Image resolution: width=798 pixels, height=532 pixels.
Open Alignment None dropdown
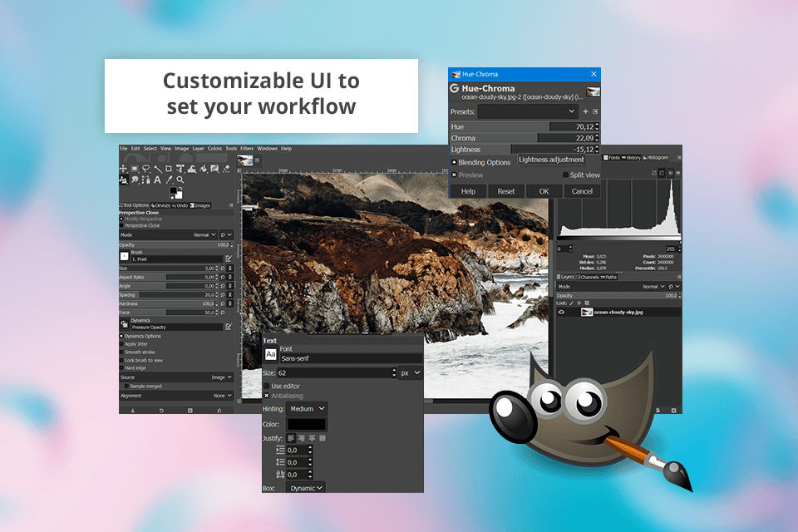point(176,396)
